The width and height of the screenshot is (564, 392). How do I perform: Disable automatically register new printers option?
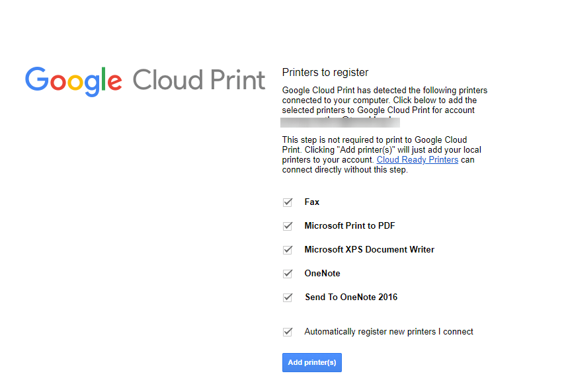coord(288,332)
